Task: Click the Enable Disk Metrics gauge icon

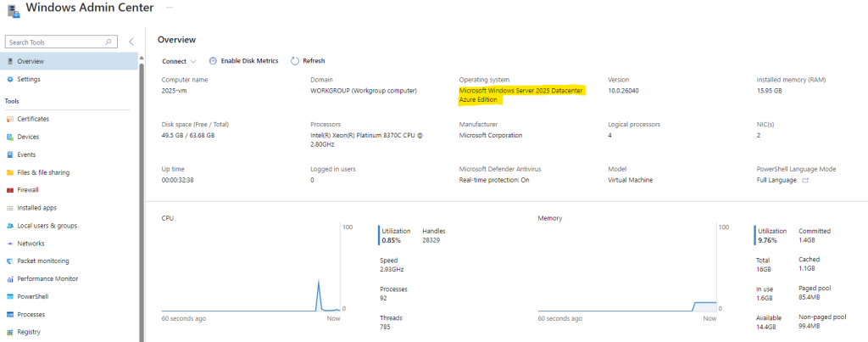Action: click(x=213, y=61)
